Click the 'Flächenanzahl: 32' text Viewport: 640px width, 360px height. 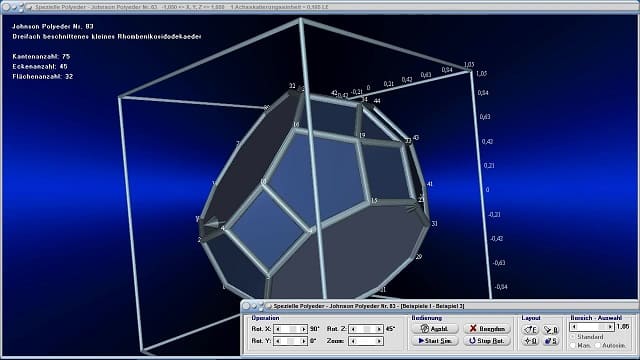[x=43, y=76]
